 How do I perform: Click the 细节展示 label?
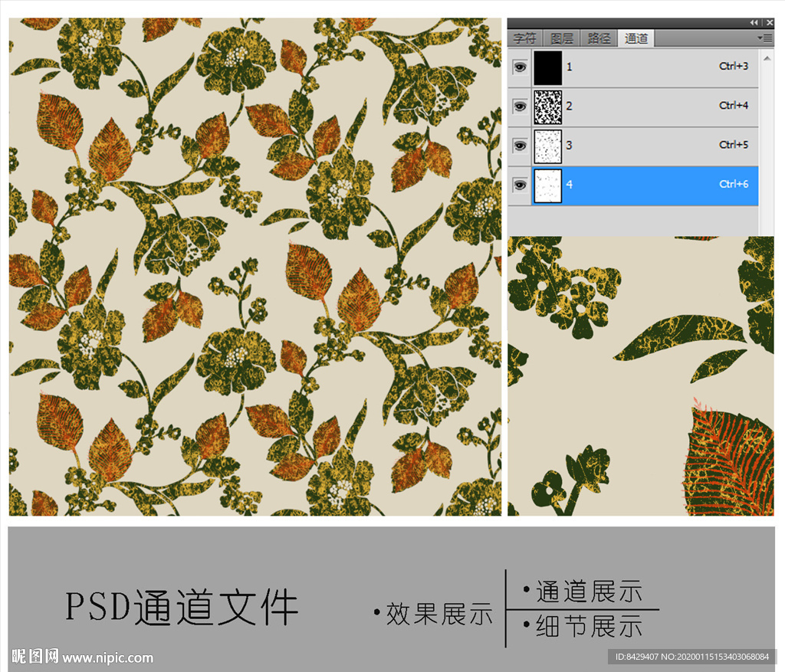(x=589, y=626)
